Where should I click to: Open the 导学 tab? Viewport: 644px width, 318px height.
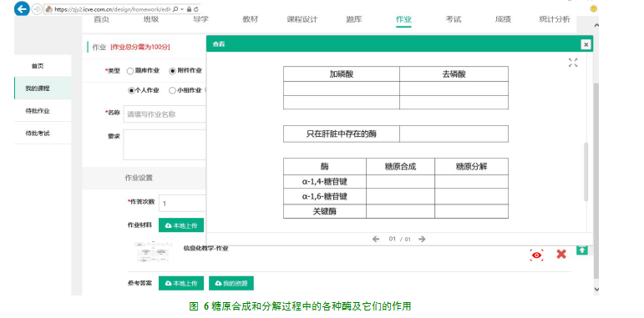point(200,19)
